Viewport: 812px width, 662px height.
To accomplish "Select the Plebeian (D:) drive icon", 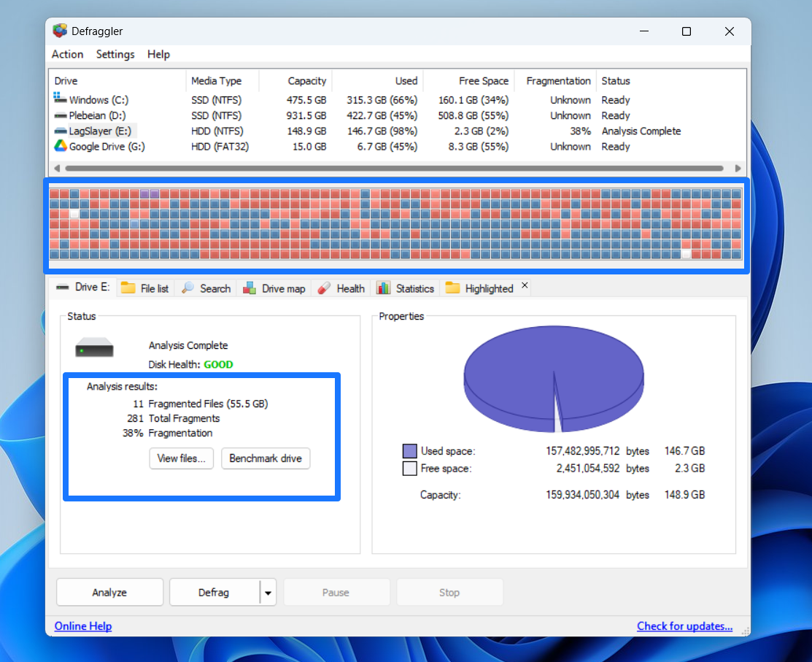I will [x=59, y=115].
